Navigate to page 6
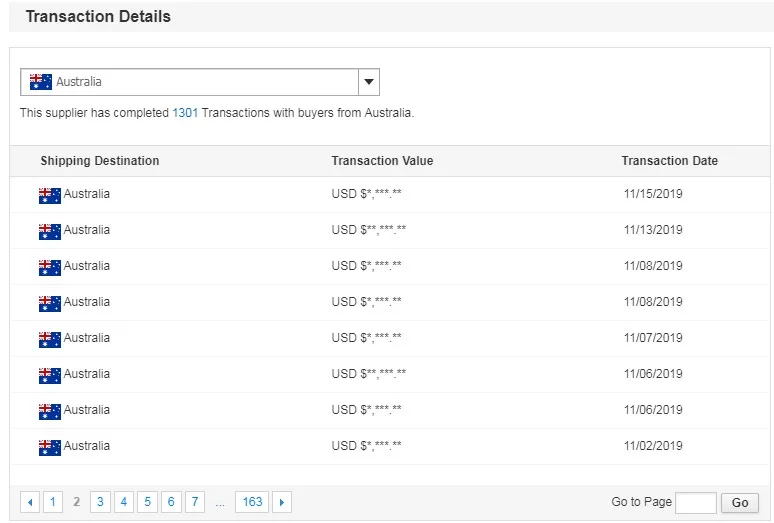 tap(171, 502)
